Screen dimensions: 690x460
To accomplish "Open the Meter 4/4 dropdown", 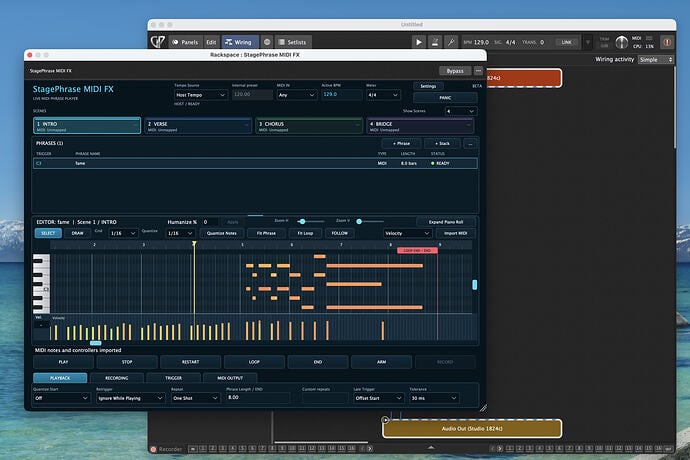I will tap(383, 95).
